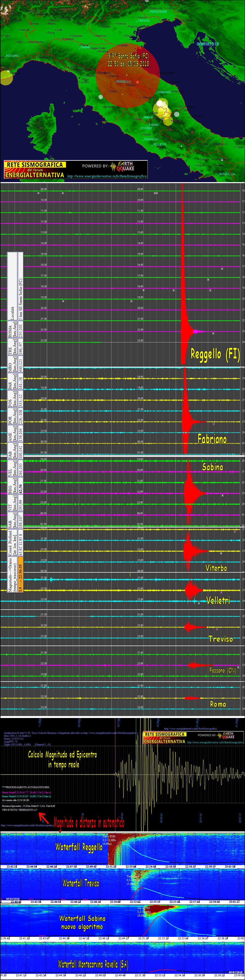Click the 'Waterfall Treviso' label
This screenshot has width=245, height=980.
(x=81, y=883)
